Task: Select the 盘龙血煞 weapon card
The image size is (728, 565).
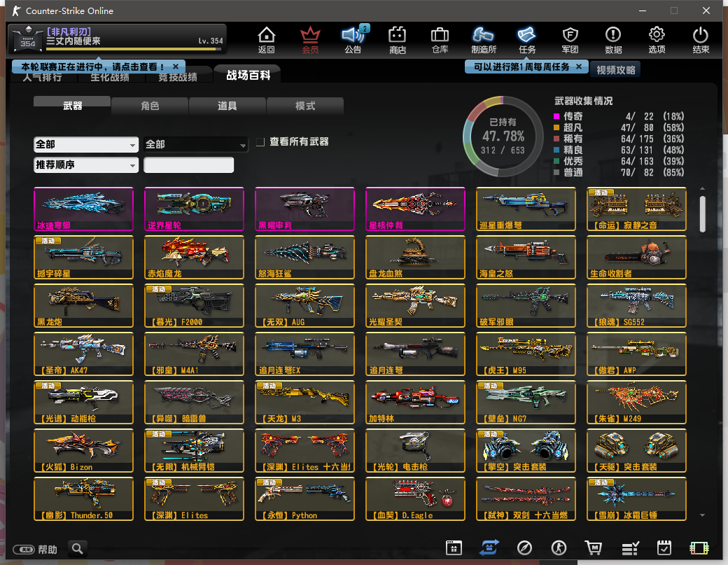Action: (x=415, y=257)
